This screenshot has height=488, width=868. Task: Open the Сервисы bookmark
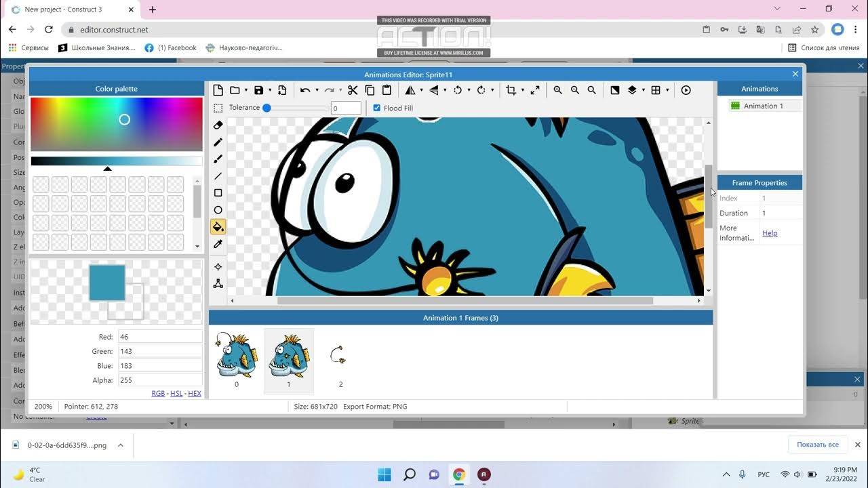[28, 48]
